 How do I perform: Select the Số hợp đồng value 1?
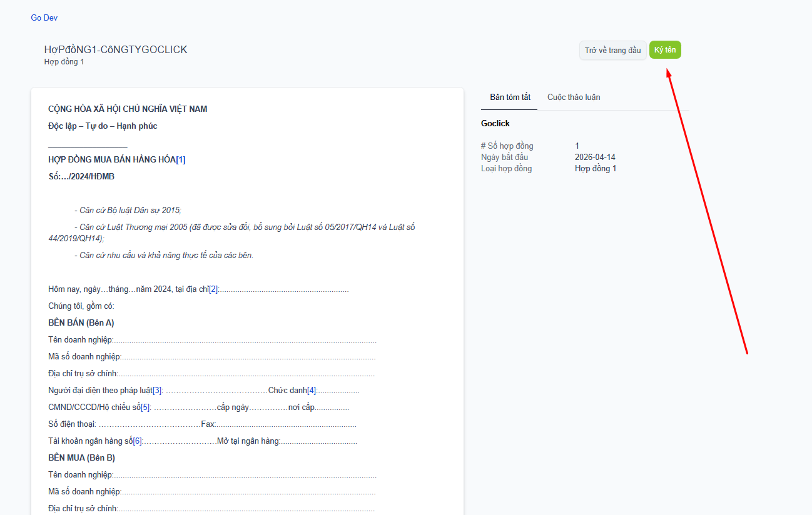(x=577, y=146)
